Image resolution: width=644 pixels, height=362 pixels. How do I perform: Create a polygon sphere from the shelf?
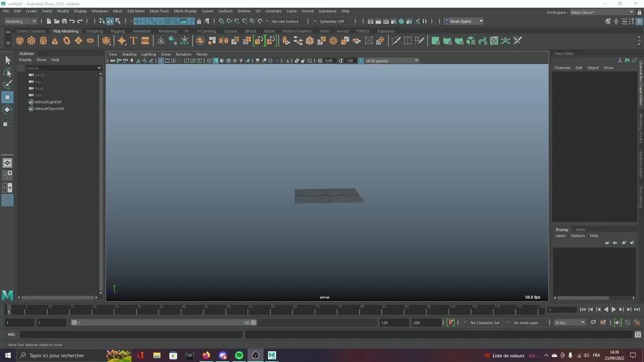coord(19,41)
